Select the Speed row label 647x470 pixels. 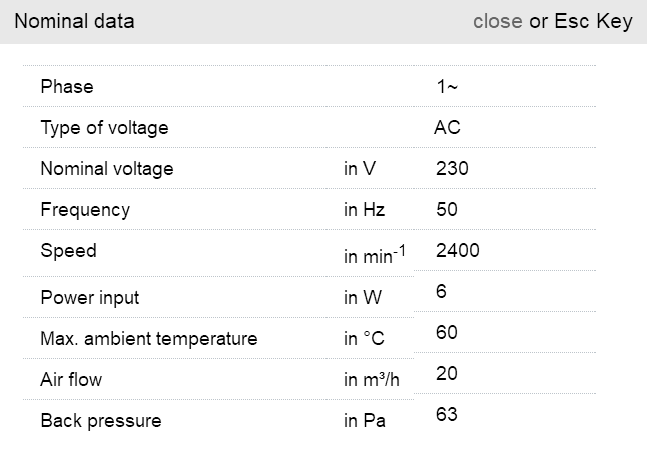tap(69, 251)
